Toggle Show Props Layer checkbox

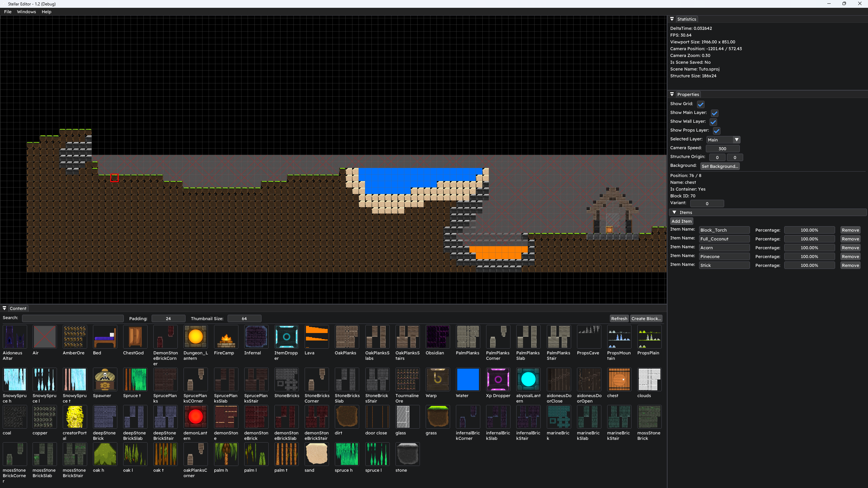717,131
